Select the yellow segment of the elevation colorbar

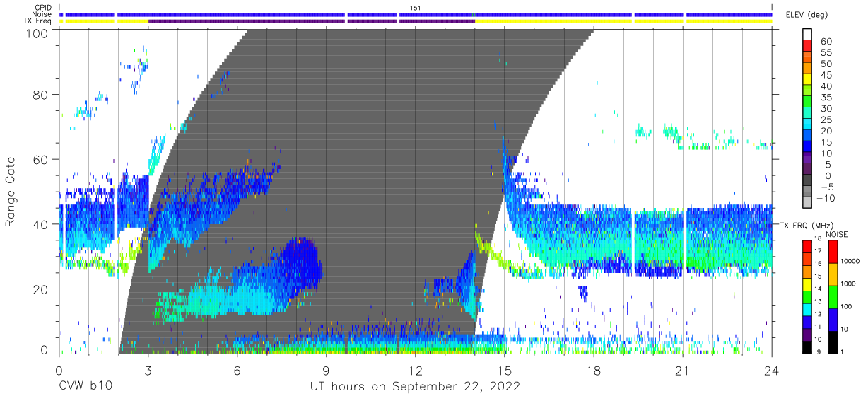point(807,81)
